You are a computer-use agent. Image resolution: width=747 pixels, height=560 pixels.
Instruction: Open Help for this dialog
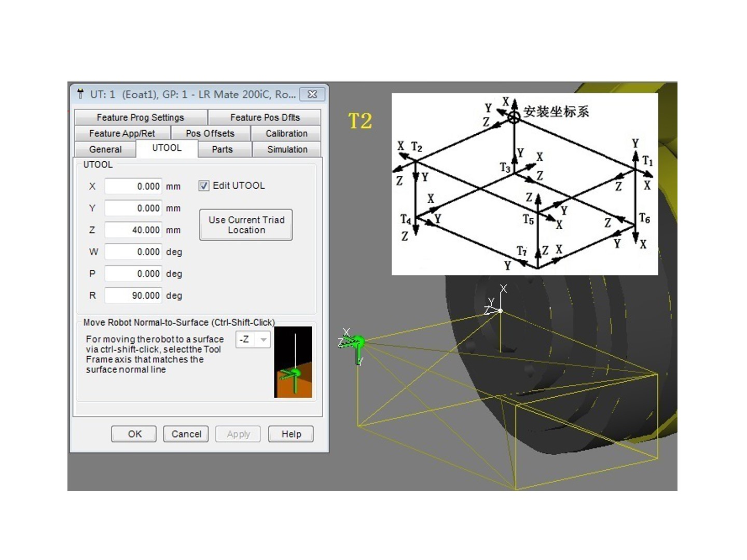coord(291,434)
